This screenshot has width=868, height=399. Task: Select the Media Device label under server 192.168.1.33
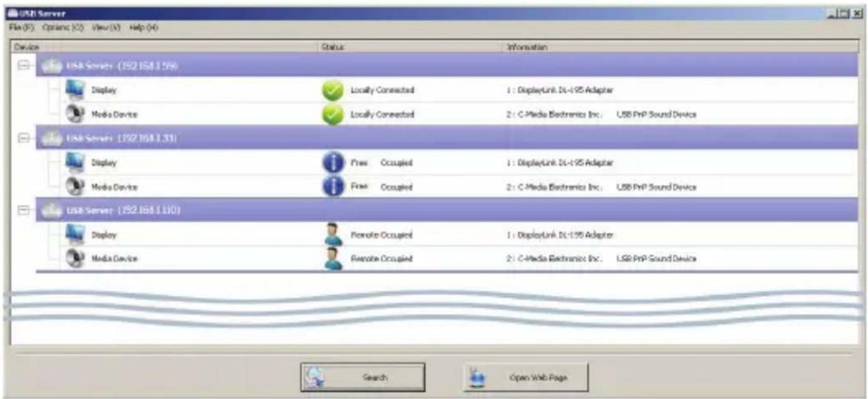click(114, 187)
